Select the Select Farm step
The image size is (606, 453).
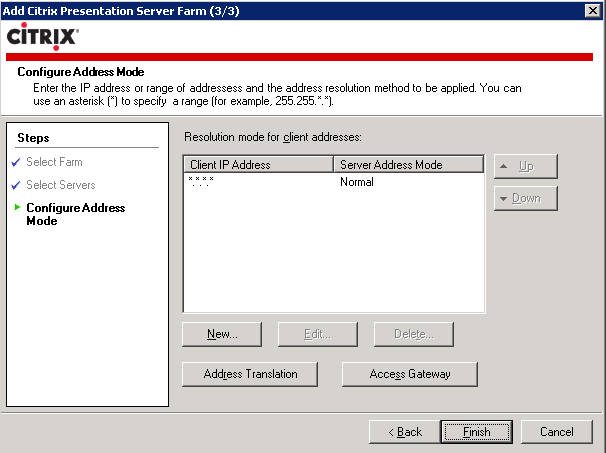(54, 162)
